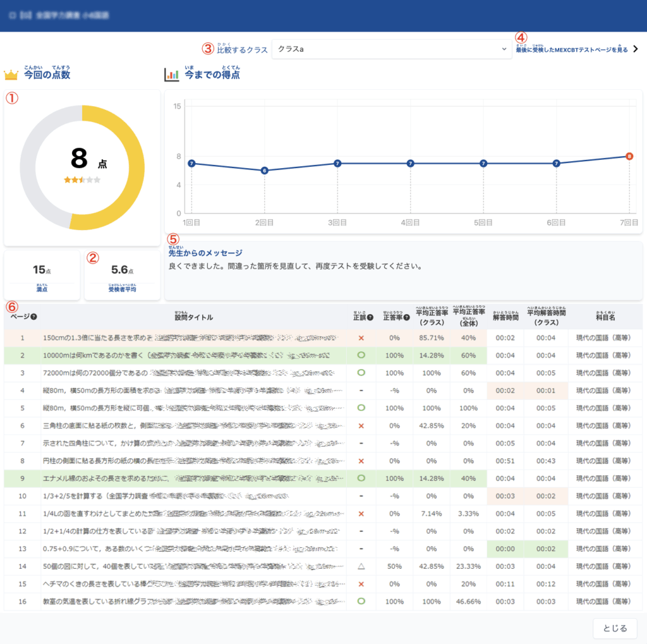This screenshot has width=647, height=644.
Task: Click the 満点 15点 card
Action: pos(42,275)
